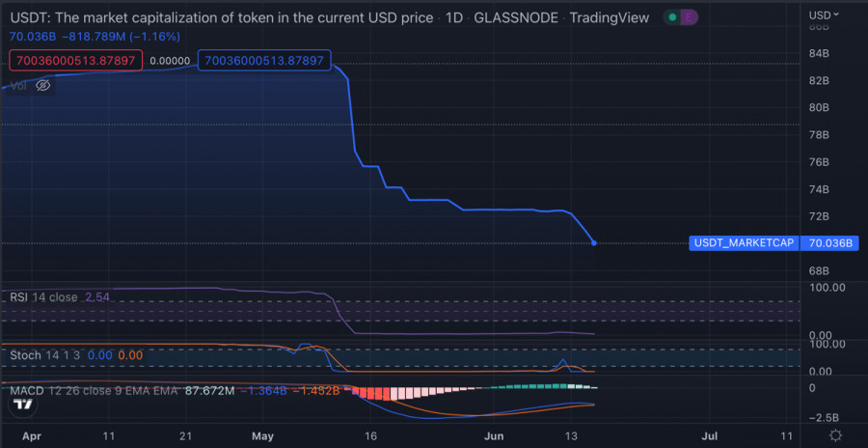Click the GLASSNODE source label
The image size is (868, 448).
(x=517, y=17)
